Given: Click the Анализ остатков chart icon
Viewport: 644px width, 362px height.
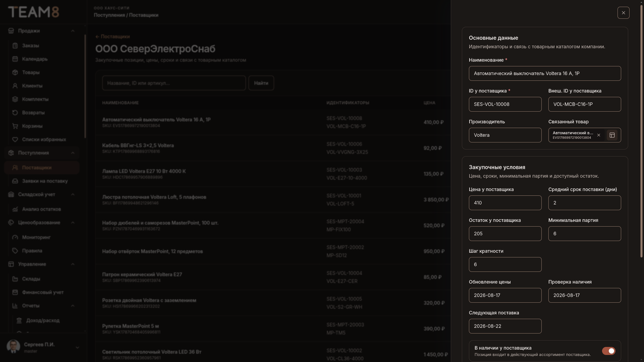Looking at the screenshot, I should click(x=15, y=209).
